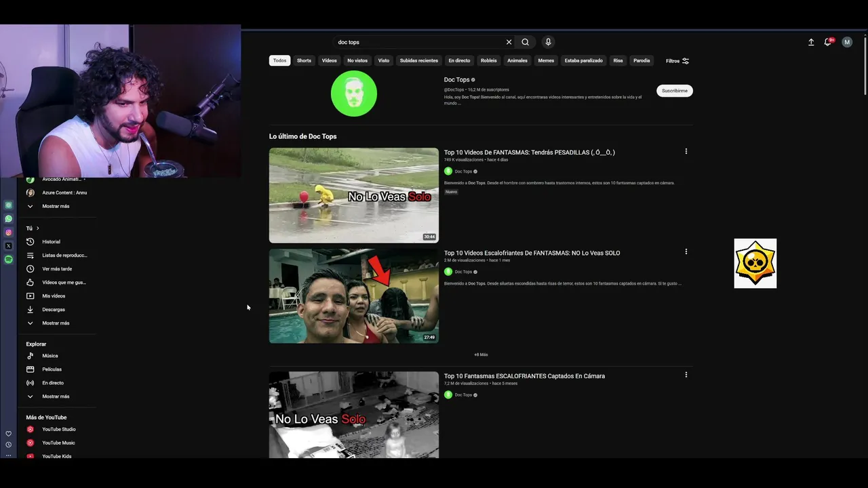The height and width of the screenshot is (488, 868).
Task: Open Vídeos que me gustan
Action: (57, 283)
